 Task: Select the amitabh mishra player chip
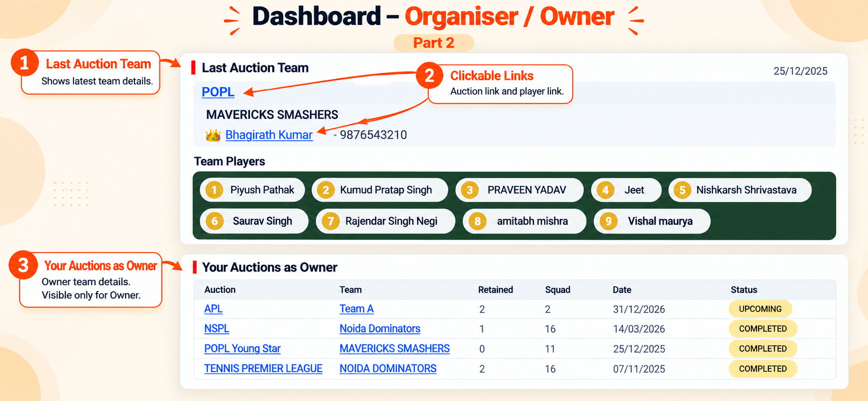click(x=524, y=221)
